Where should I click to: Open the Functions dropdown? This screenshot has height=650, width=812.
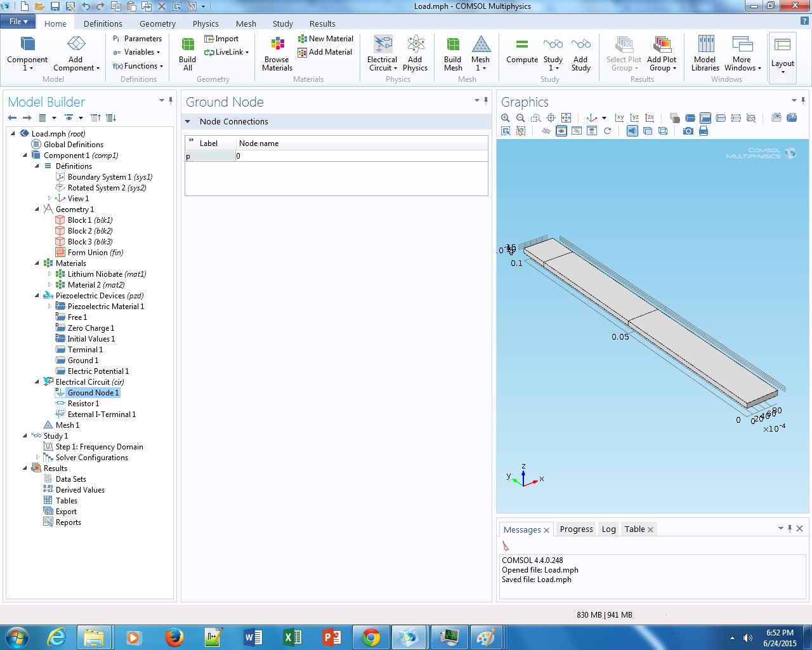tap(138, 66)
